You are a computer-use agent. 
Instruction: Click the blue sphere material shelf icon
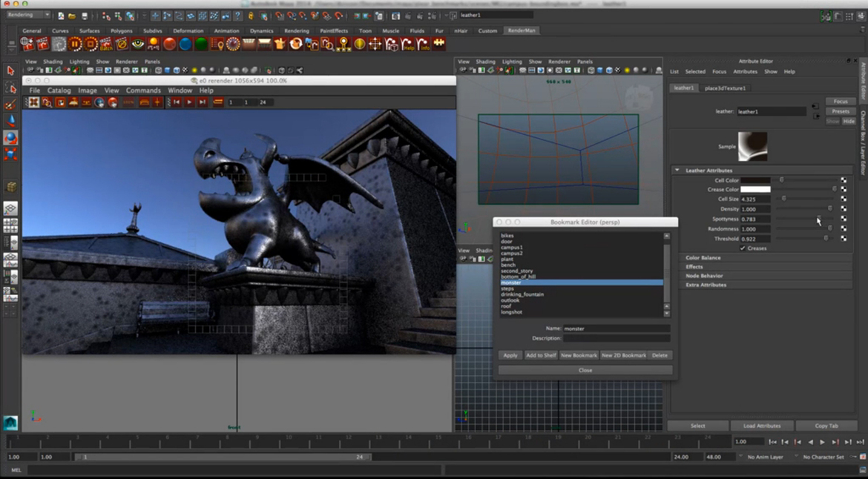point(185,44)
